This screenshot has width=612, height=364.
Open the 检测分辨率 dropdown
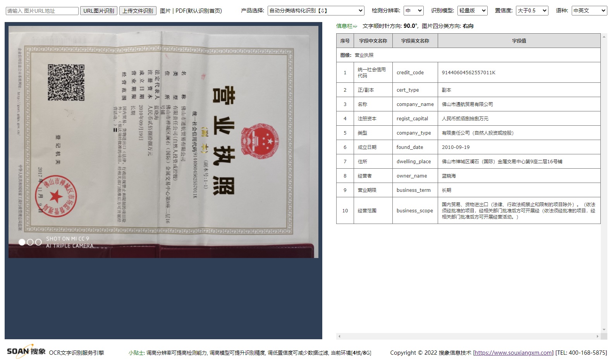pos(414,11)
